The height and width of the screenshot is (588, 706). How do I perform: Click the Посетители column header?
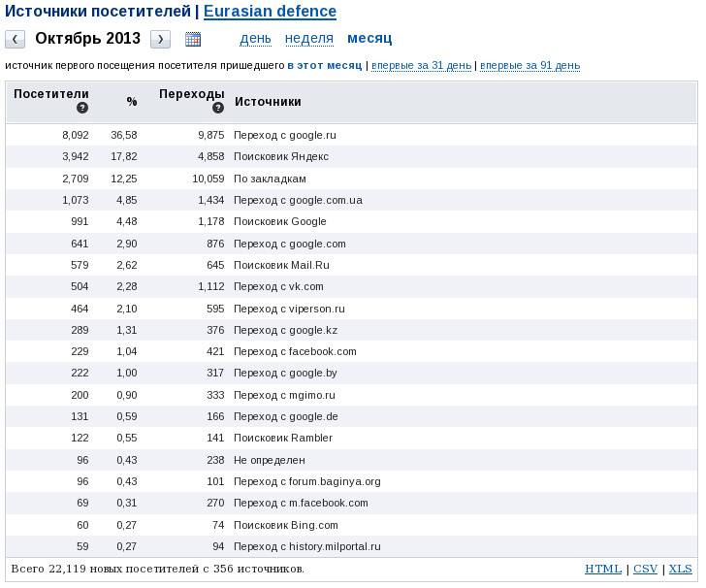51,94
